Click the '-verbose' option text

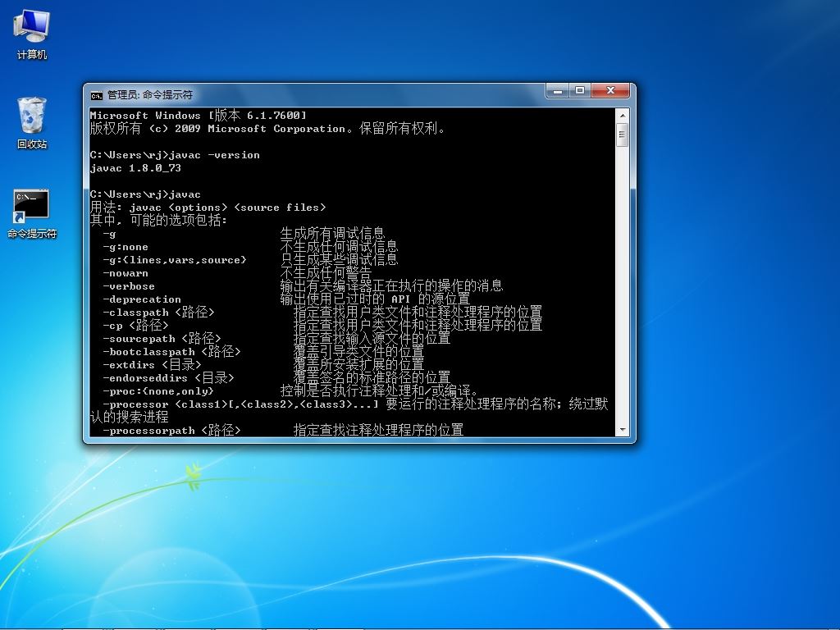tap(129, 286)
